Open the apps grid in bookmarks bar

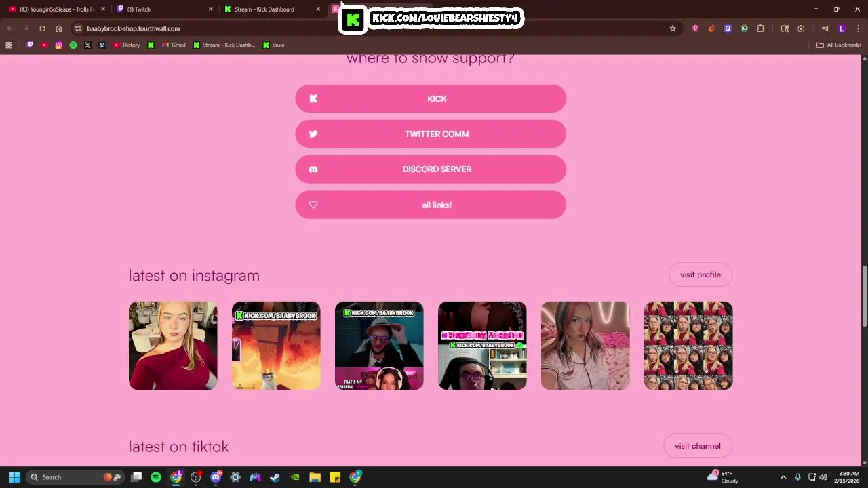[x=9, y=45]
